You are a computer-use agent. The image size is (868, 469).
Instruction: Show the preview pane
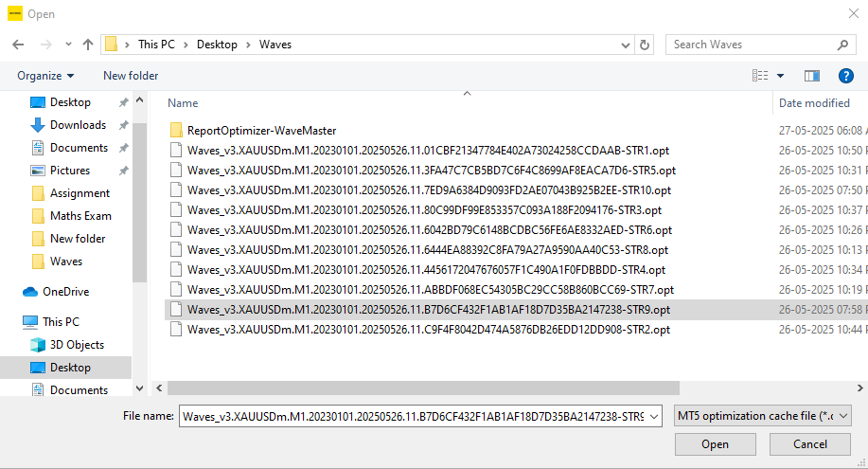click(x=812, y=76)
